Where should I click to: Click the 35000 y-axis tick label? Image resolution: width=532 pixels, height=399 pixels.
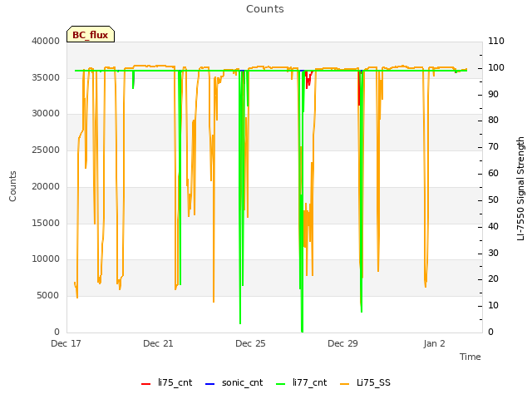[46, 77]
